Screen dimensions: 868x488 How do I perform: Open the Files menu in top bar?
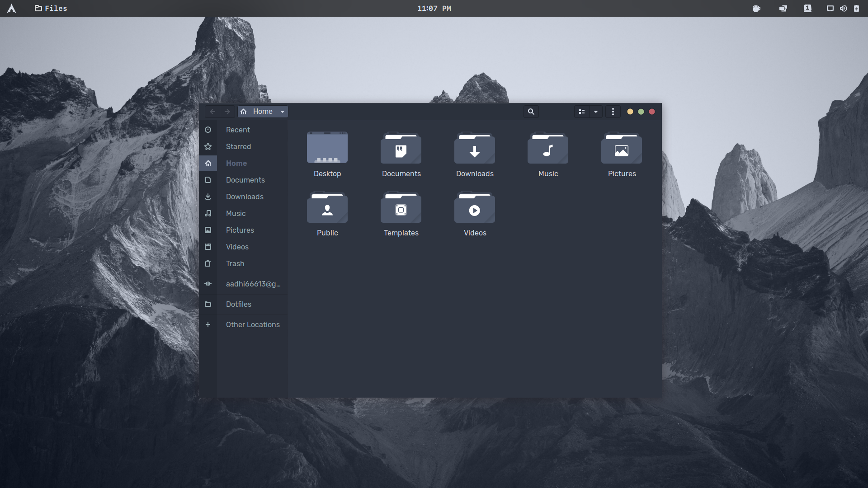tap(51, 8)
